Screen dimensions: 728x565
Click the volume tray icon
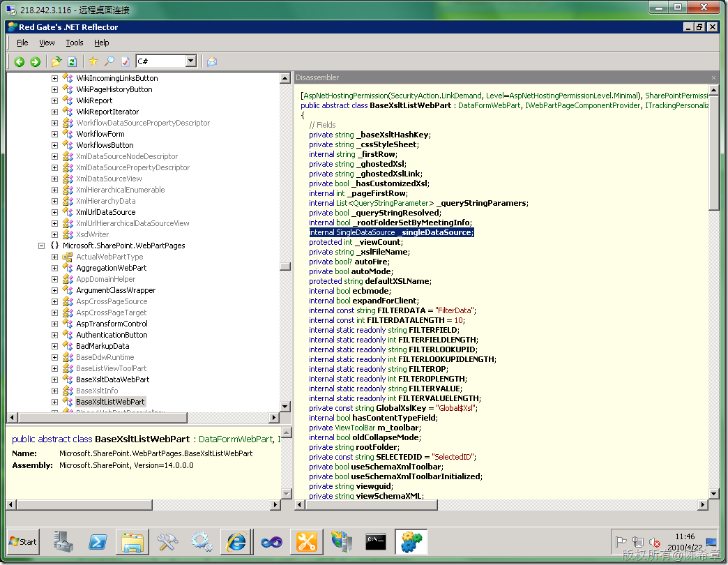point(655,542)
